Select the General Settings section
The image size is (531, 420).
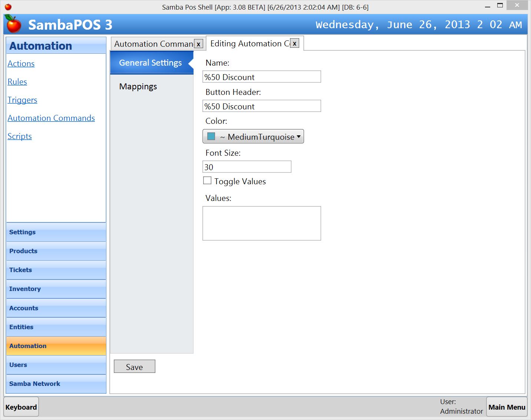[x=150, y=63]
